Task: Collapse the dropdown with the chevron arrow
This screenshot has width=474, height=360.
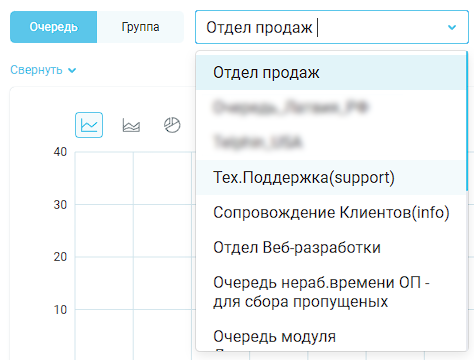Action: pos(452,27)
